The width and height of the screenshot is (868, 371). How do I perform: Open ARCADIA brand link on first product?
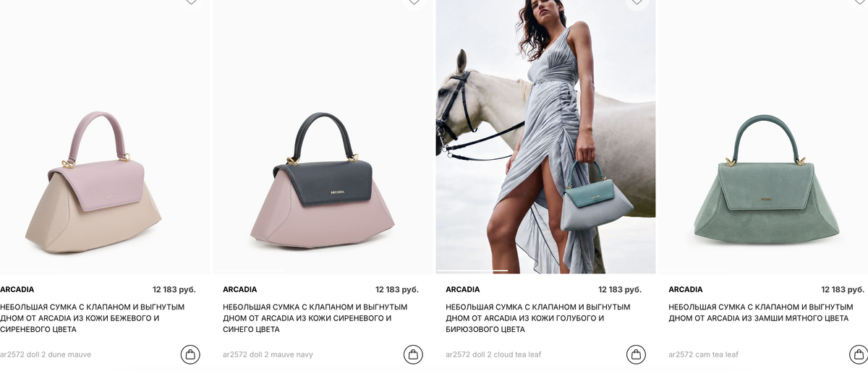point(17,289)
